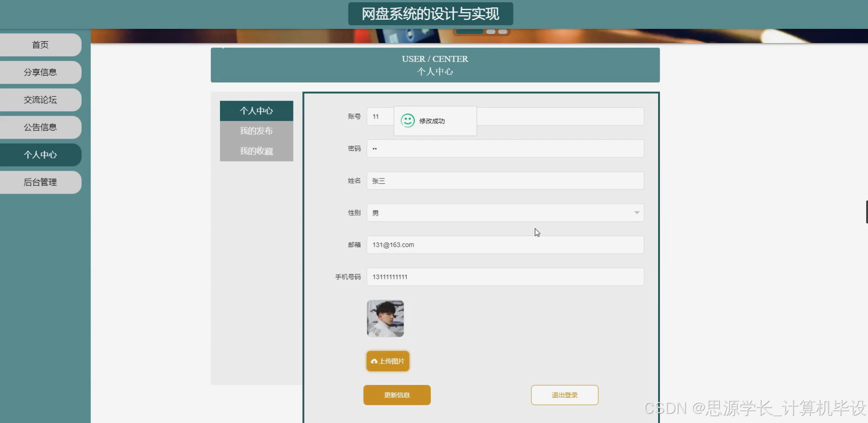The width and height of the screenshot is (868, 423).
Task: Select the third carousel indicator dot
Action: click(x=502, y=32)
